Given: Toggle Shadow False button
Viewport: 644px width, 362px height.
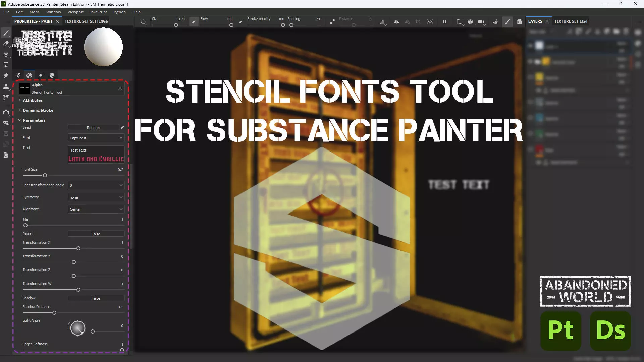Looking at the screenshot, I should [96, 298].
